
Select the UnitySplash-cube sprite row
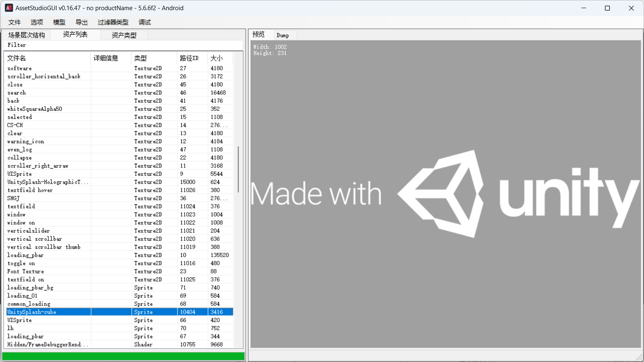tap(120, 312)
